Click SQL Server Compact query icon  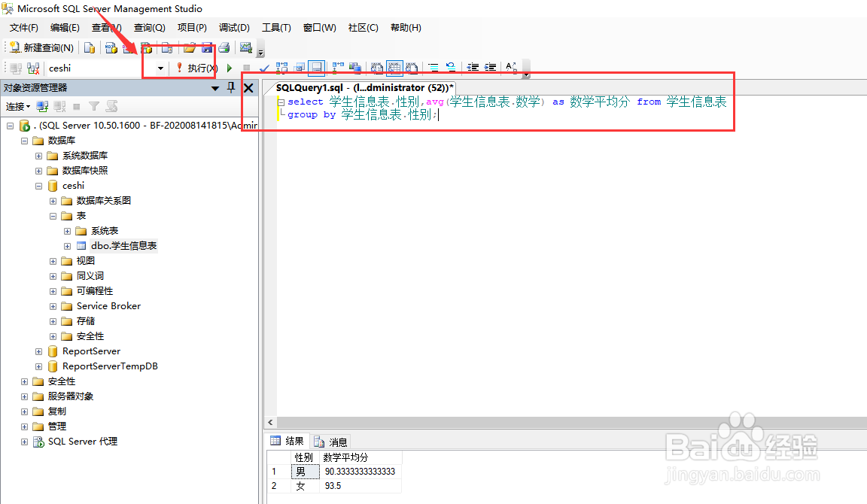click(166, 48)
